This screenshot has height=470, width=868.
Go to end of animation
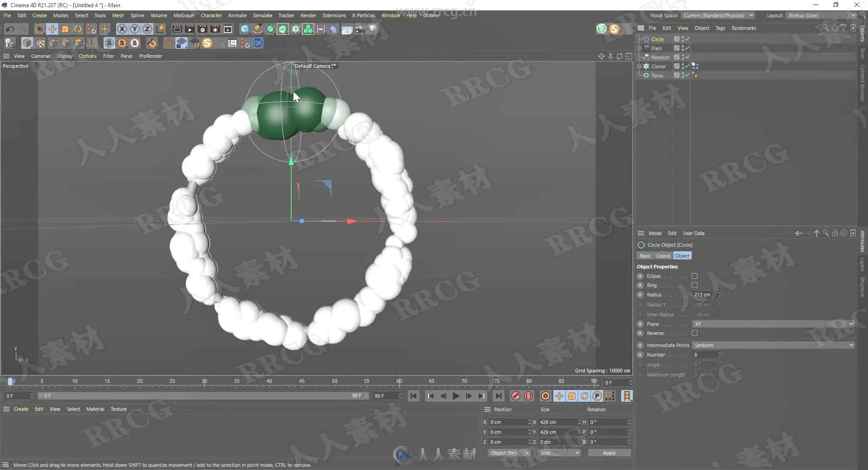point(498,396)
